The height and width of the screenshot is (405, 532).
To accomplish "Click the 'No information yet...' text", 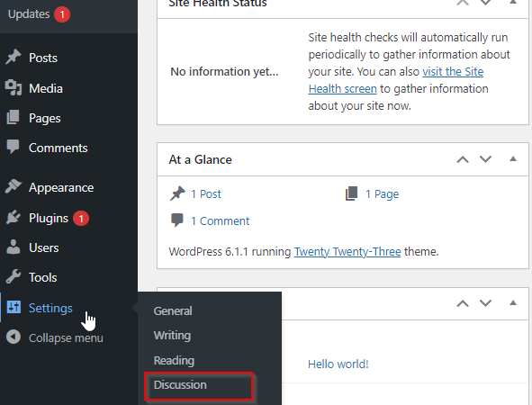I will click(x=224, y=72).
